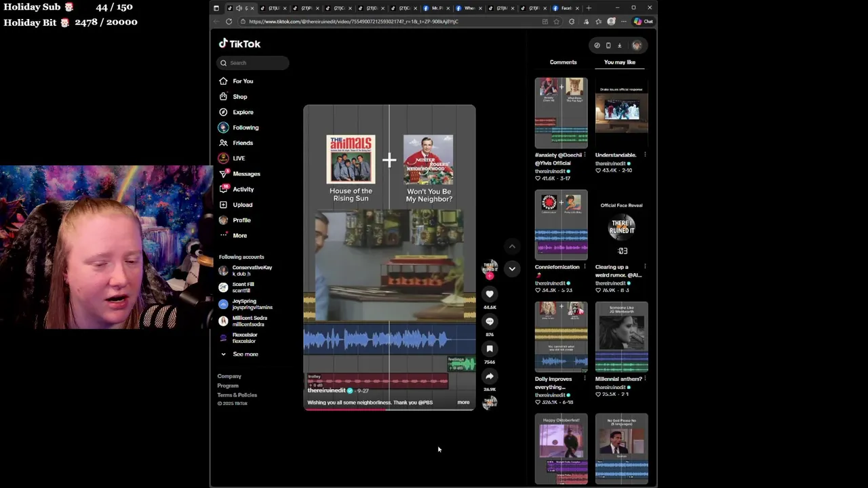Open browser settings ellipsis menu
Screen dimensions: 868x488
[624, 22]
